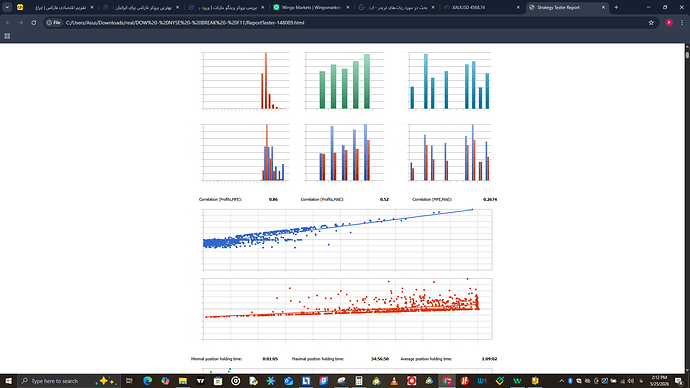Select the Strategy Tester Report tab

567,7
